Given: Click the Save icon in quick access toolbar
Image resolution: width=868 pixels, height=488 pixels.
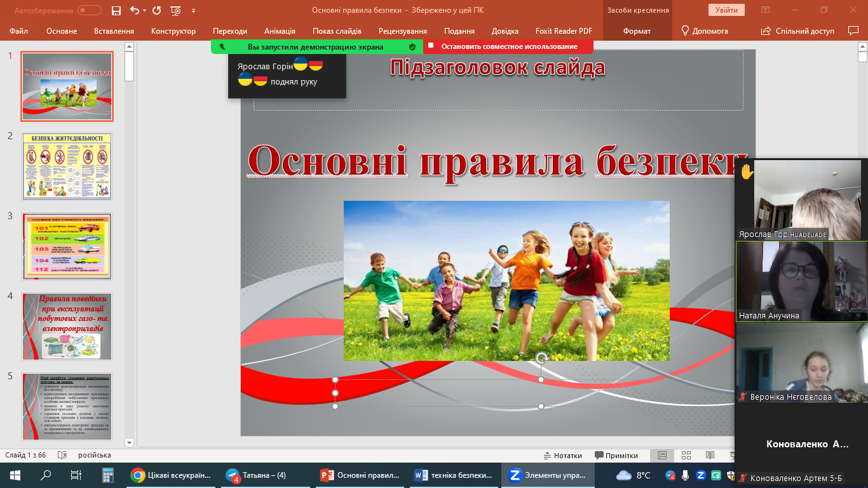Looking at the screenshot, I should point(116,11).
